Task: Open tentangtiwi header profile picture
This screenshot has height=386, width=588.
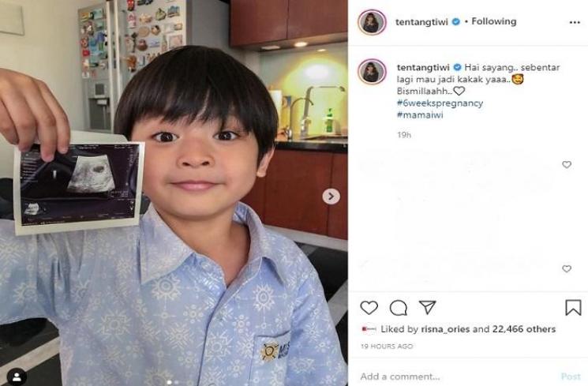Action: click(372, 22)
